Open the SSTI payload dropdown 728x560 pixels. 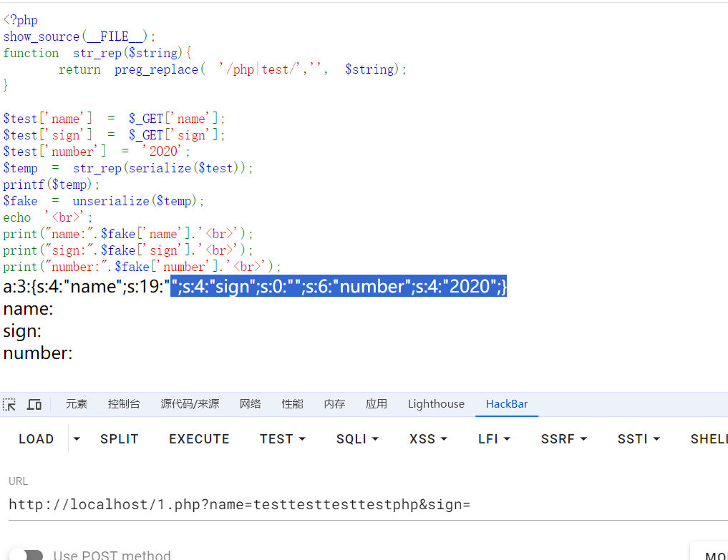point(639,439)
